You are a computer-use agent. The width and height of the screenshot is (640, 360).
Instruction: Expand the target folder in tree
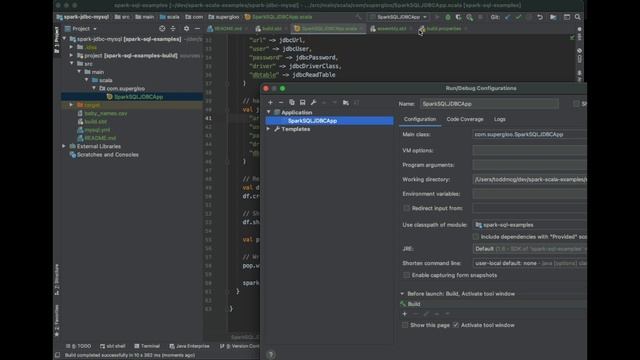[x=71, y=105]
